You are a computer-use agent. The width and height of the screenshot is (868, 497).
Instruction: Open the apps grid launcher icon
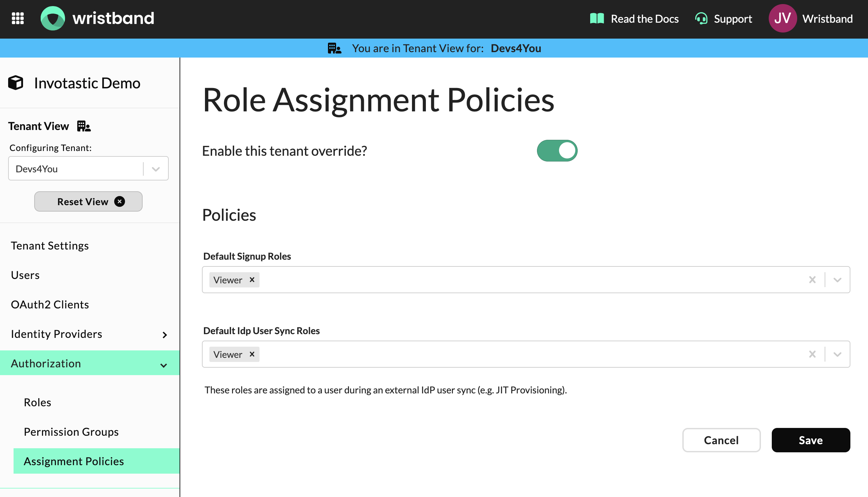coord(18,18)
